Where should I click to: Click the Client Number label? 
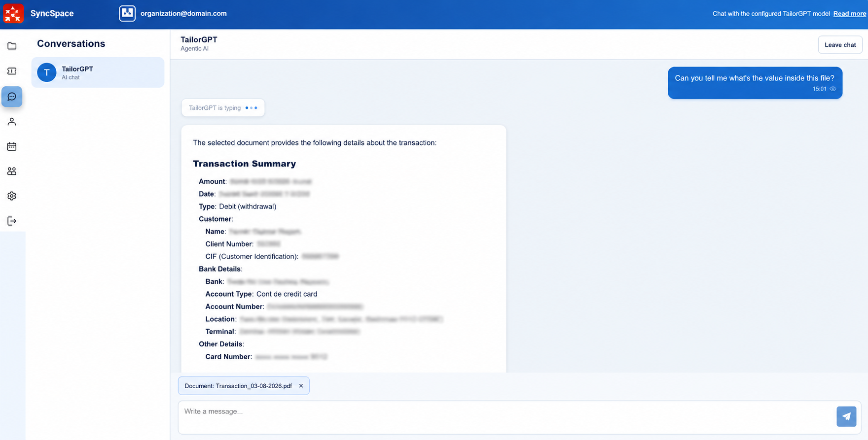(x=229, y=244)
